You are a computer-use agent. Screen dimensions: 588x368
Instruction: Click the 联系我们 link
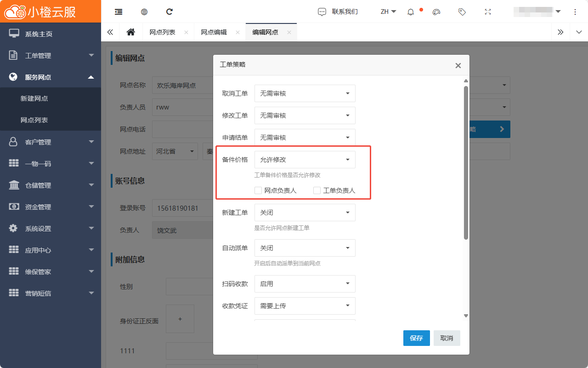click(345, 12)
